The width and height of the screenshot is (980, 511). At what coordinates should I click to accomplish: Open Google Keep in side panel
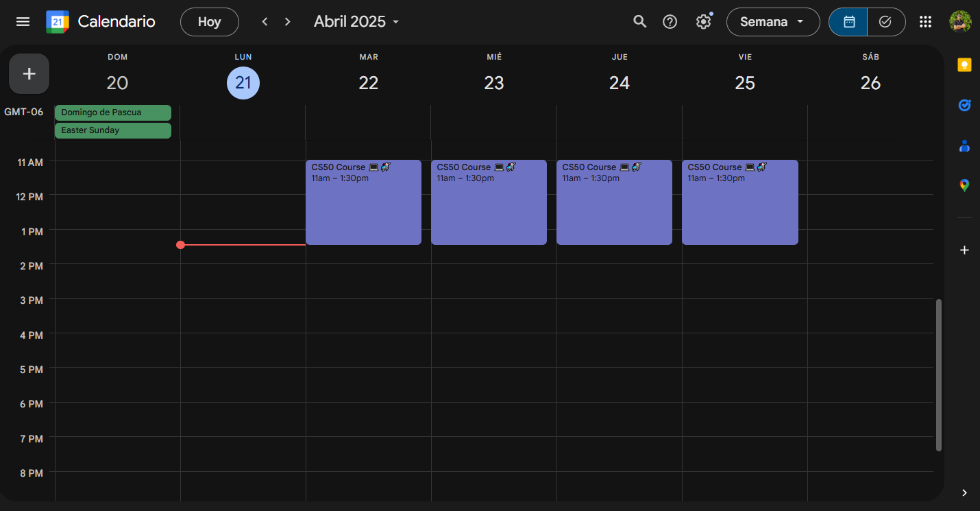click(964, 65)
